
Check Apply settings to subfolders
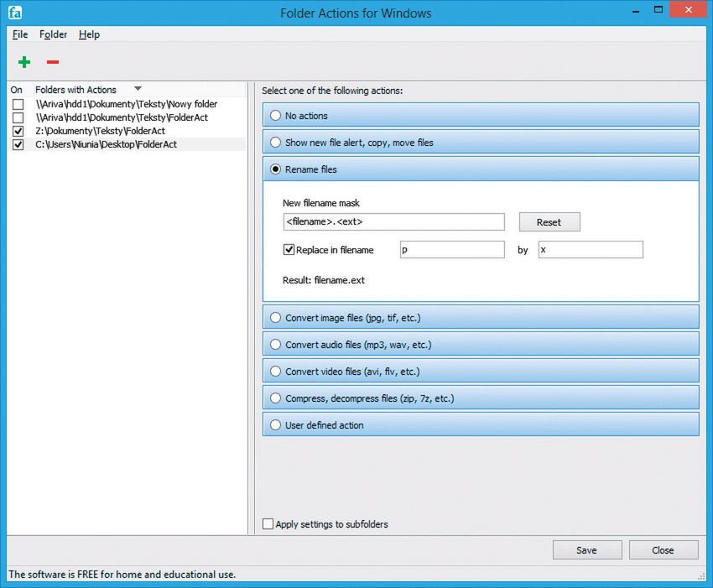click(268, 524)
